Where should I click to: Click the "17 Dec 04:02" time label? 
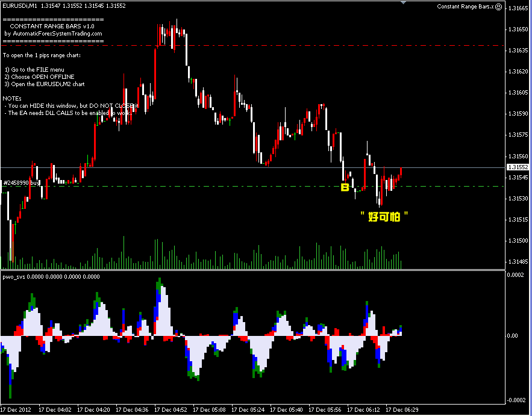coord(55,409)
